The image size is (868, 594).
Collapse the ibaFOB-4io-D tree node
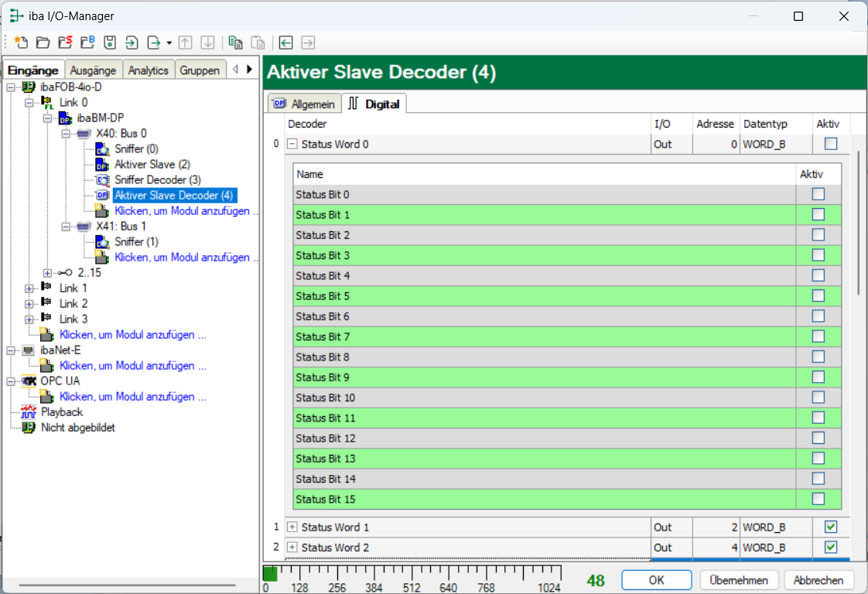point(11,87)
